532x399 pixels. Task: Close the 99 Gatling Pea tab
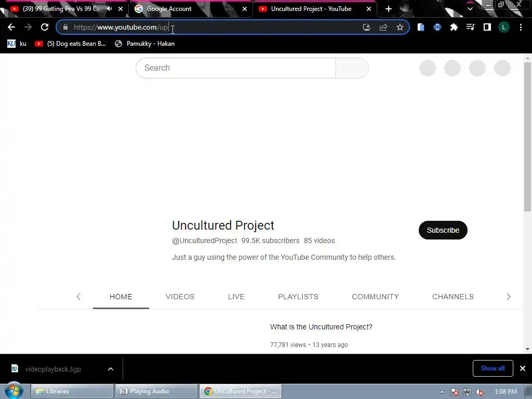[121, 9]
